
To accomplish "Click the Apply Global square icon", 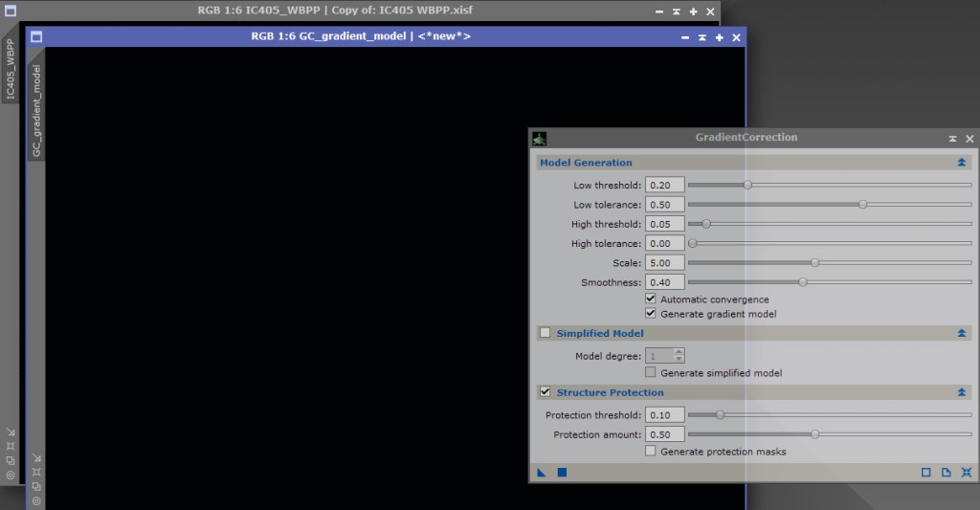I will [563, 473].
